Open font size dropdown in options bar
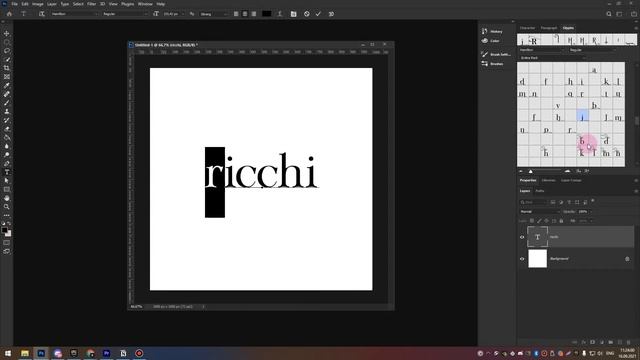Image resolution: width=640 pixels, height=360 pixels. pyautogui.click(x=182, y=14)
